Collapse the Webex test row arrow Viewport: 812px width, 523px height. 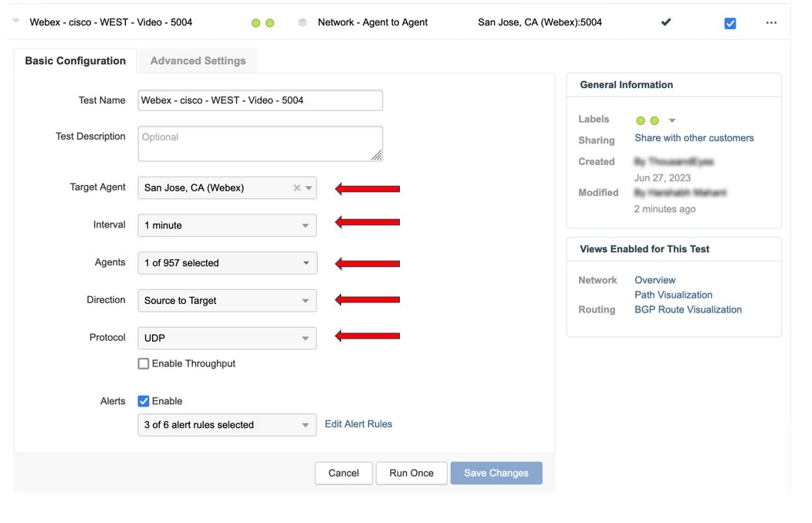click(x=16, y=21)
